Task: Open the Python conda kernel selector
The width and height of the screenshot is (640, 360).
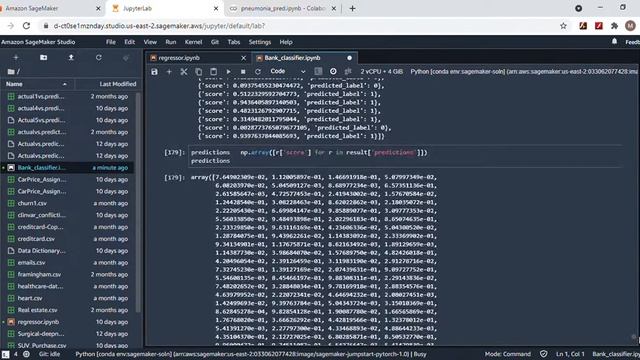Action: pos(524,71)
